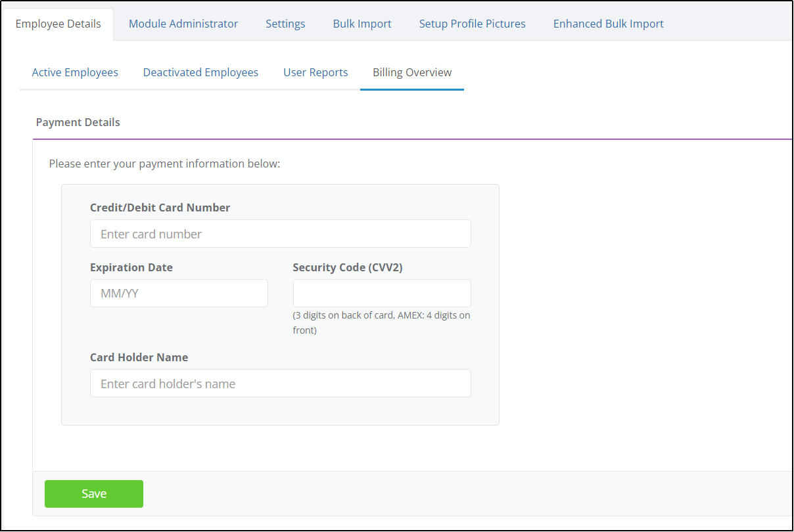Image resolution: width=794 pixels, height=532 pixels.
Task: Click 'Please enter your payment information below' text
Action: tap(165, 164)
